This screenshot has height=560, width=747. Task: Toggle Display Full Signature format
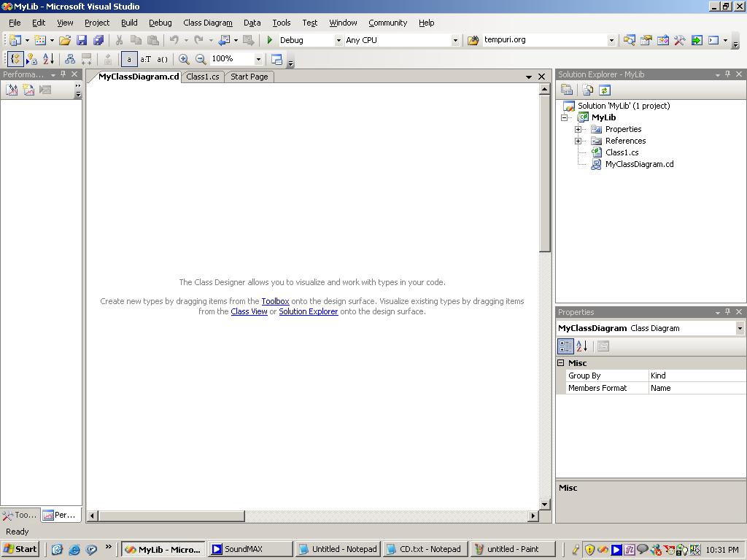pyautogui.click(x=163, y=59)
